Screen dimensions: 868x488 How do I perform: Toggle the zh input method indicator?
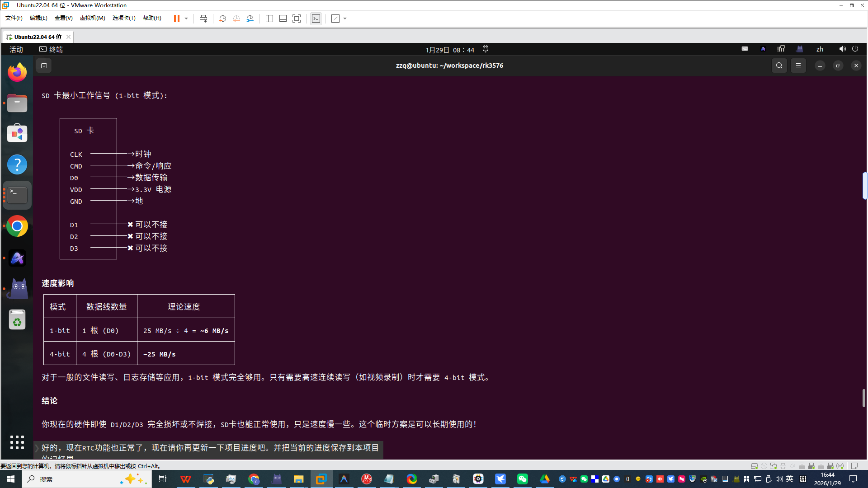(x=820, y=49)
